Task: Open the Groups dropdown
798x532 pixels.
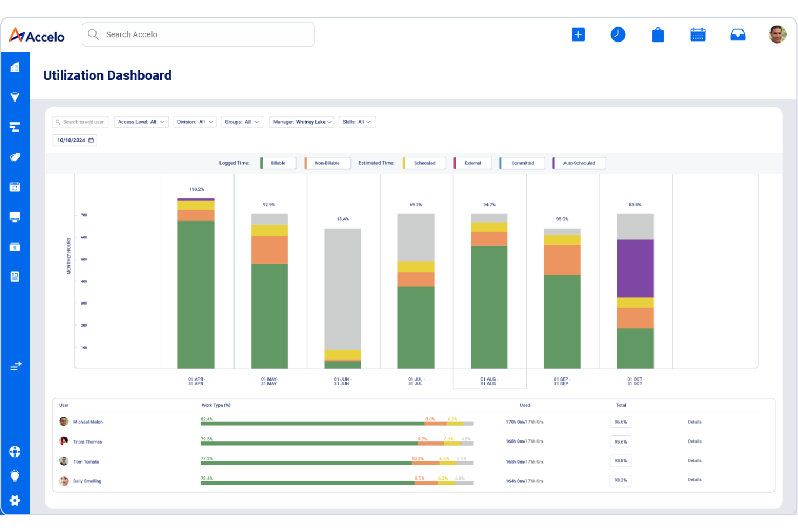Action: coord(242,122)
